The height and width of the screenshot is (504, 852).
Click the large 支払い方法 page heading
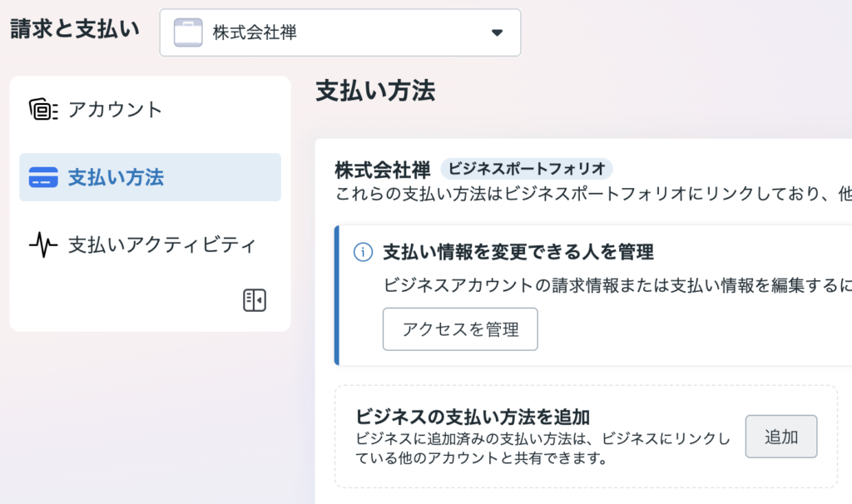tap(375, 91)
